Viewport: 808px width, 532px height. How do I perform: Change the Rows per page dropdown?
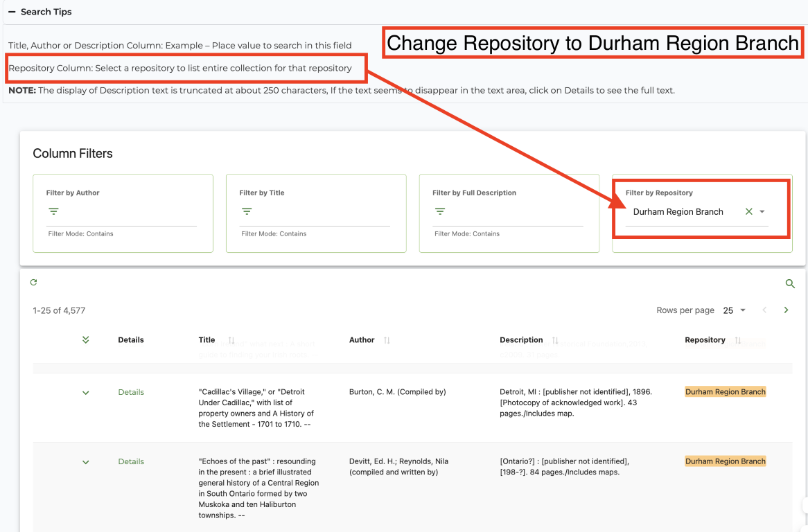pos(735,310)
